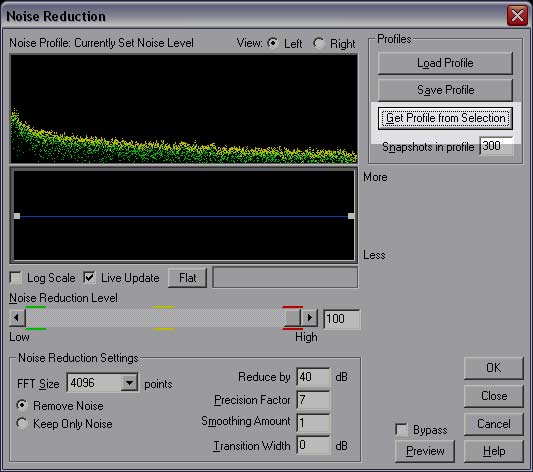Select Remove Noise option
The height and width of the screenshot is (472, 533).
coord(22,405)
